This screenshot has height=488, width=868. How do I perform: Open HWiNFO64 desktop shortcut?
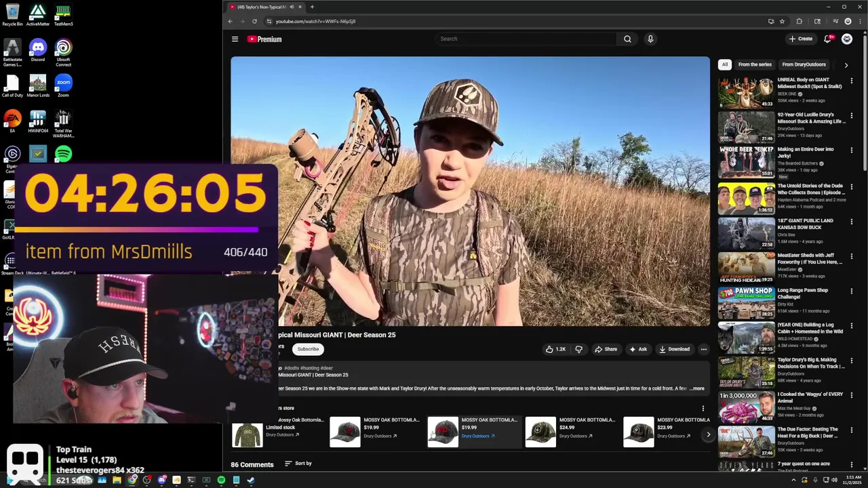coord(38,121)
